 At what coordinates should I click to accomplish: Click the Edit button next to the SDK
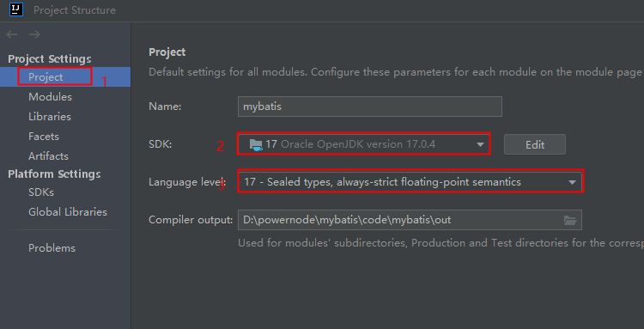(535, 144)
